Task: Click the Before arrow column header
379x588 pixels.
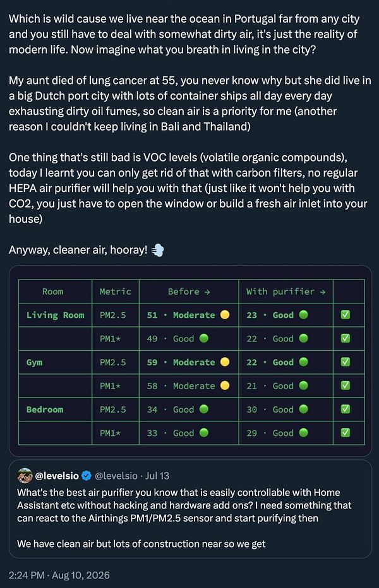Action: pos(189,291)
